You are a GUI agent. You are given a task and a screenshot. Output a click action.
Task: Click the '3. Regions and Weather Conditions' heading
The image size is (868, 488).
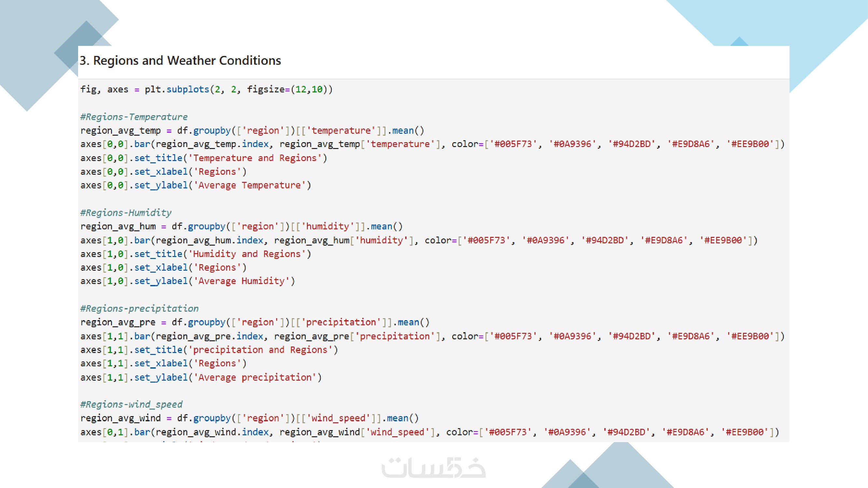180,61
